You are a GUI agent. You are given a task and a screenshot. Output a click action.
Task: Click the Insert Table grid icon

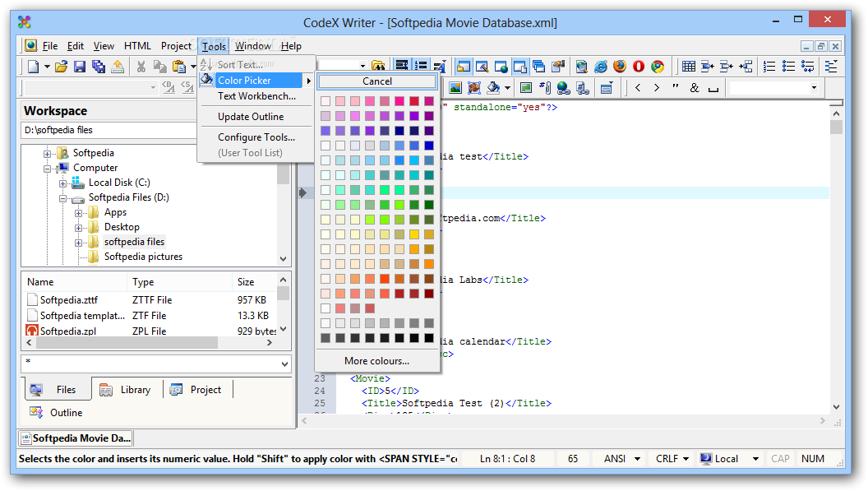689,67
